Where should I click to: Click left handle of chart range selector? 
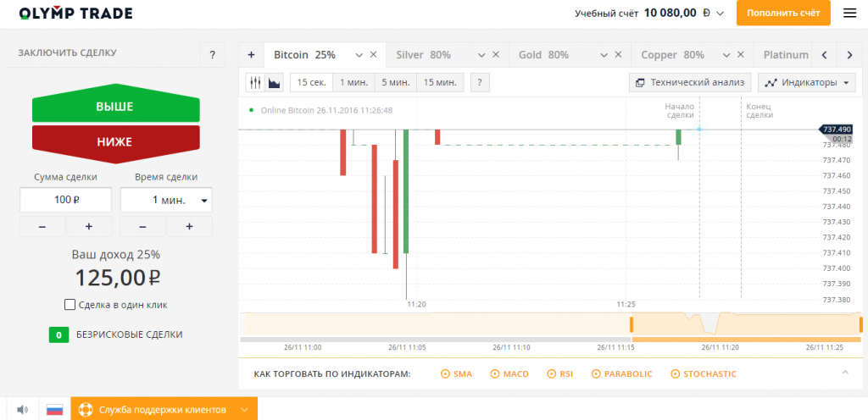(x=631, y=323)
